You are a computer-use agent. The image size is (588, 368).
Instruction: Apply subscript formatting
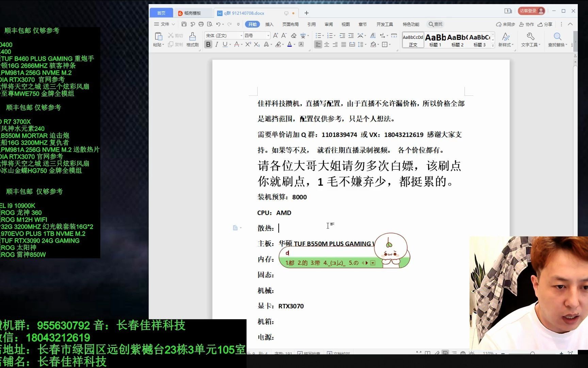[257, 44]
